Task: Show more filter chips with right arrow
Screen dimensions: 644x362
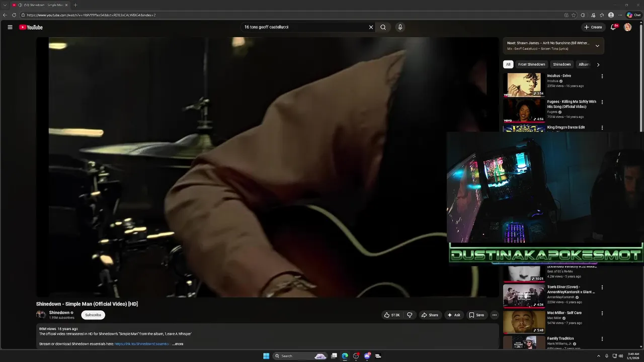Action: click(x=598, y=64)
